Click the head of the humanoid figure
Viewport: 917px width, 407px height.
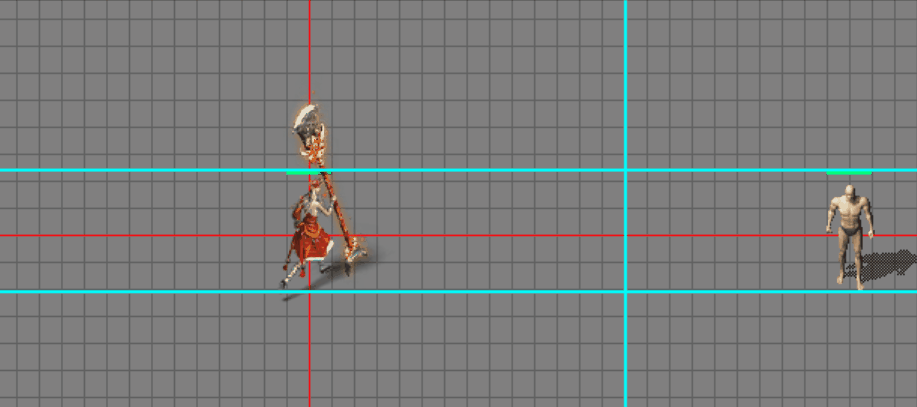(x=851, y=201)
